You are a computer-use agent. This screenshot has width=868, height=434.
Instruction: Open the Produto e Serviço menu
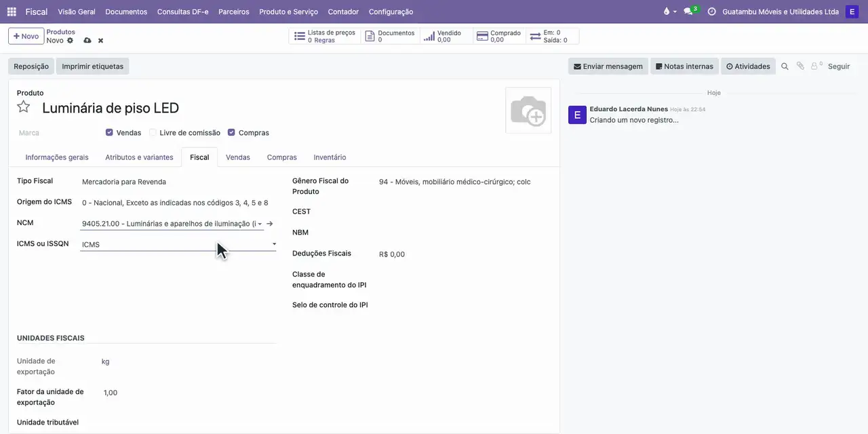[x=288, y=12]
